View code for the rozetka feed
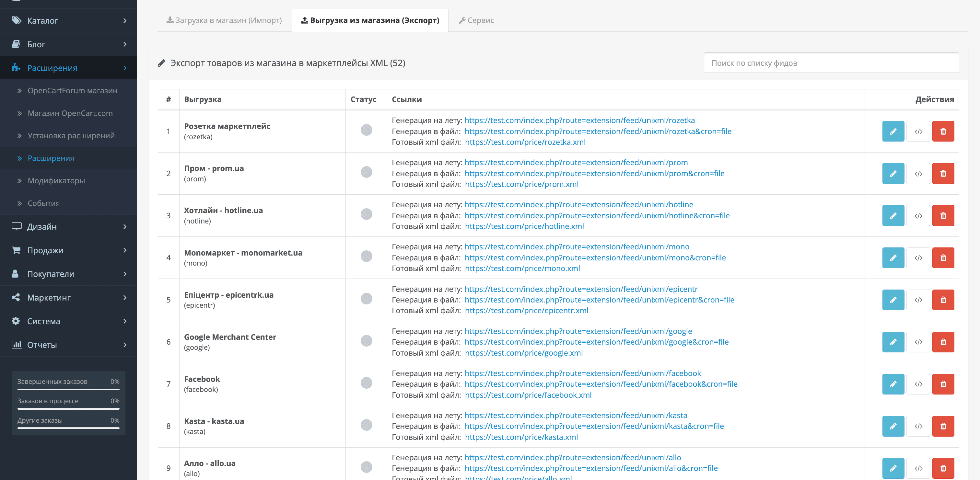This screenshot has width=980, height=480. pos(918,131)
